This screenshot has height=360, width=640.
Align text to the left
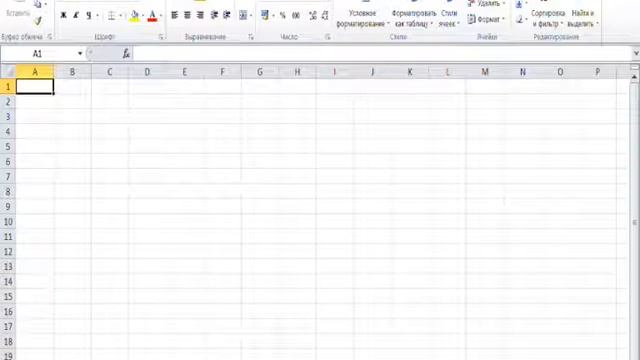click(174, 16)
